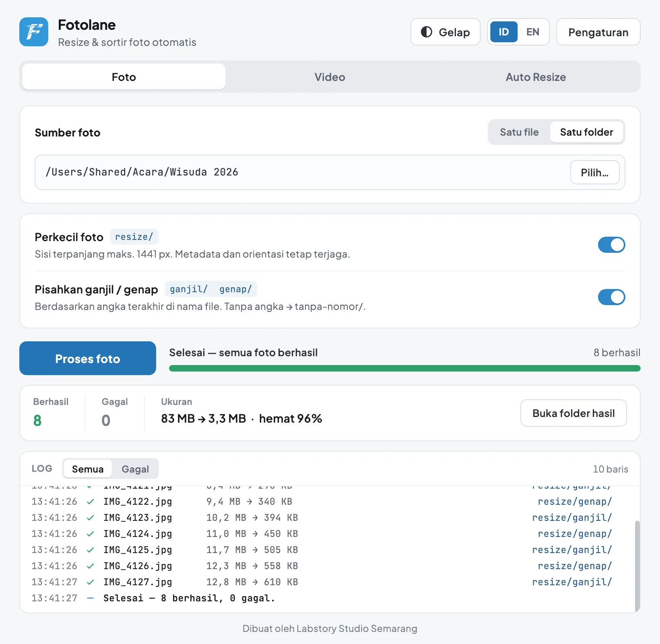Image resolution: width=660 pixels, height=644 pixels.
Task: Switch to the Video tab
Action: 330,77
